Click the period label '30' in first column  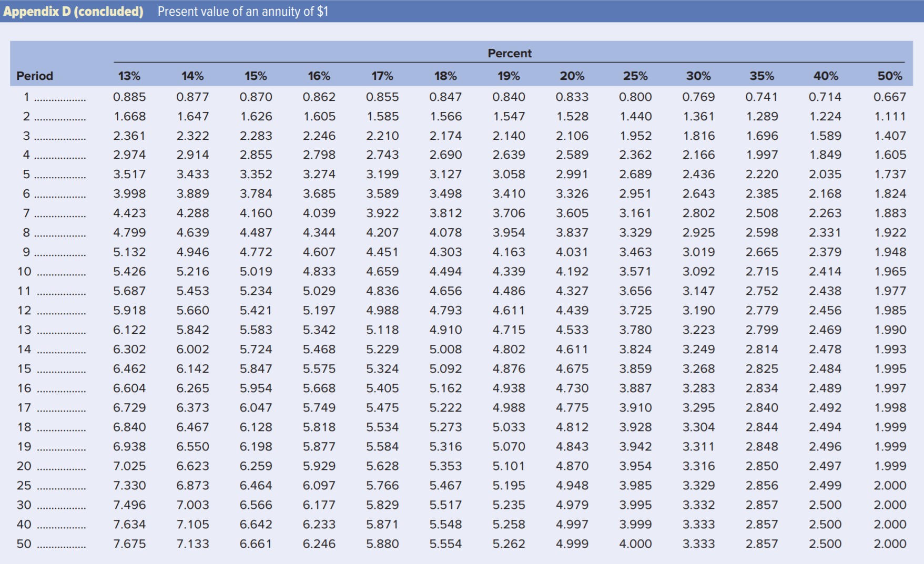point(24,505)
